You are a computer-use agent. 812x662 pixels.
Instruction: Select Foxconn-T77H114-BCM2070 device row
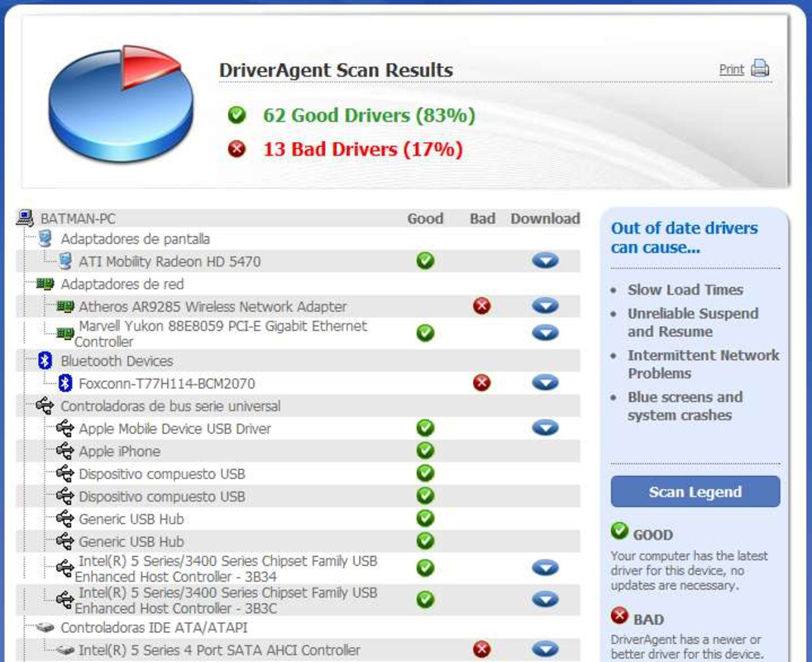(298, 383)
